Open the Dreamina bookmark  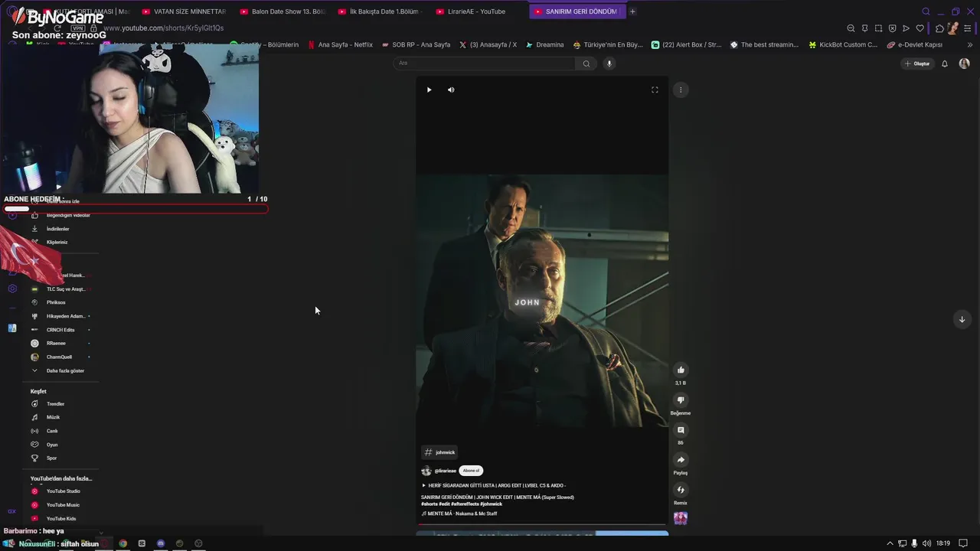544,44
